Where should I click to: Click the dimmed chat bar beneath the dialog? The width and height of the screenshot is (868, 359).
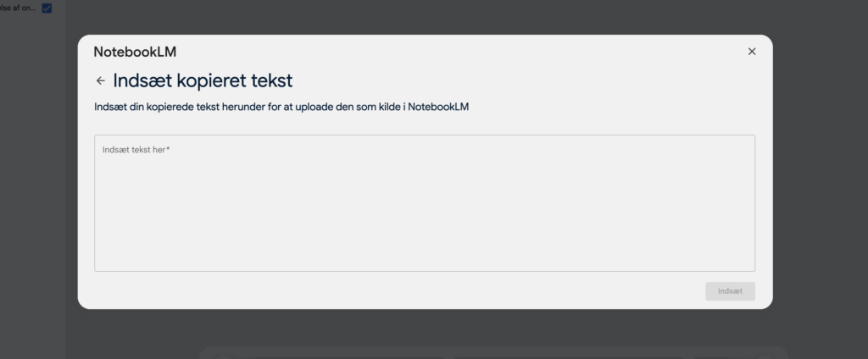[494, 353]
